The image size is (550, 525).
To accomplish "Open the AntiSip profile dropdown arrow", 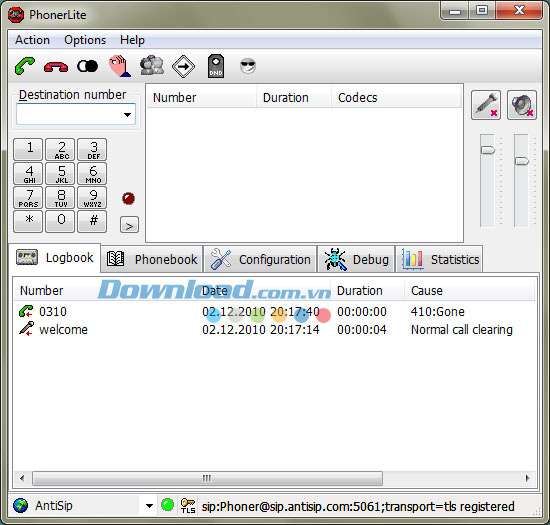I will click(149, 506).
